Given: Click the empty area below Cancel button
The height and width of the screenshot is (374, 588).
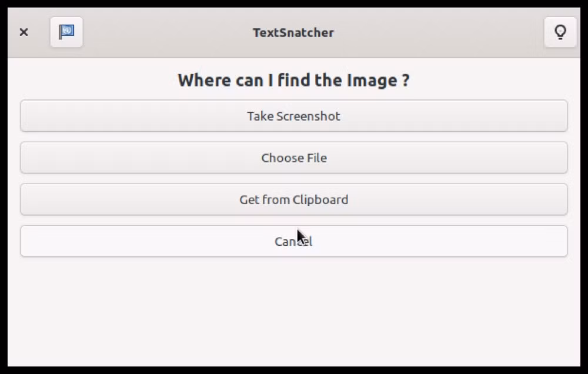Looking at the screenshot, I should [x=293, y=311].
